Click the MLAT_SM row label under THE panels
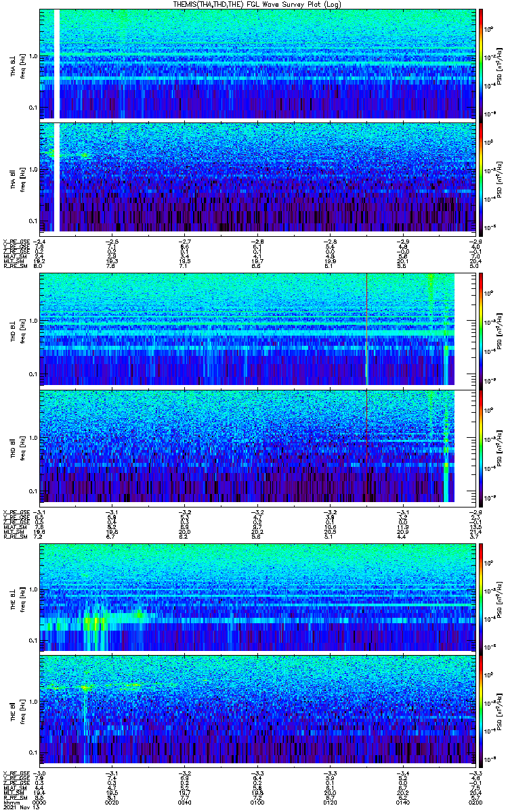Viewport: 508px width, 812px height. click(14, 787)
